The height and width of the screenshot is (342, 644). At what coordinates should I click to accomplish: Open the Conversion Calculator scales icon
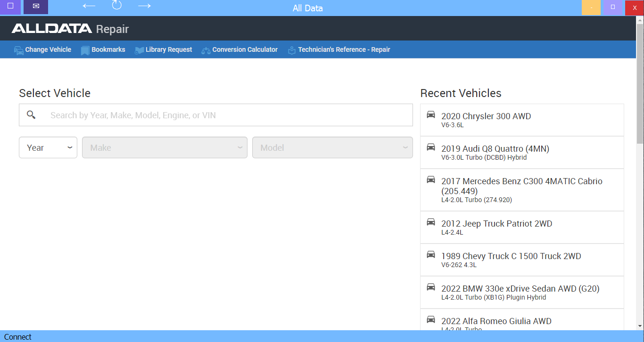click(x=206, y=49)
